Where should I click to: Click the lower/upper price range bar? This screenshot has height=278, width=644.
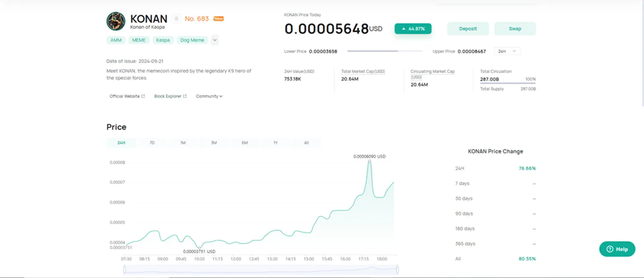coord(385,51)
